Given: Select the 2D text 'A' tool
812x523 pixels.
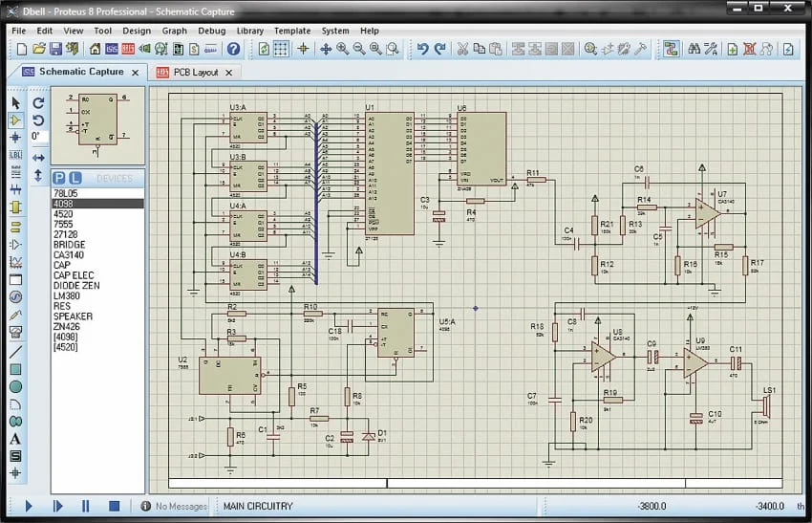Looking at the screenshot, I should tap(15, 438).
